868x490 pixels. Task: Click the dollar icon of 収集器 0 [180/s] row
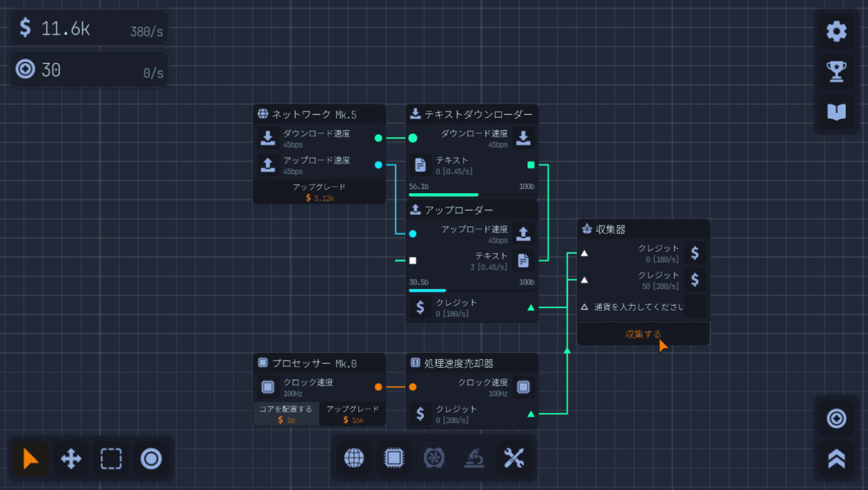[695, 253]
